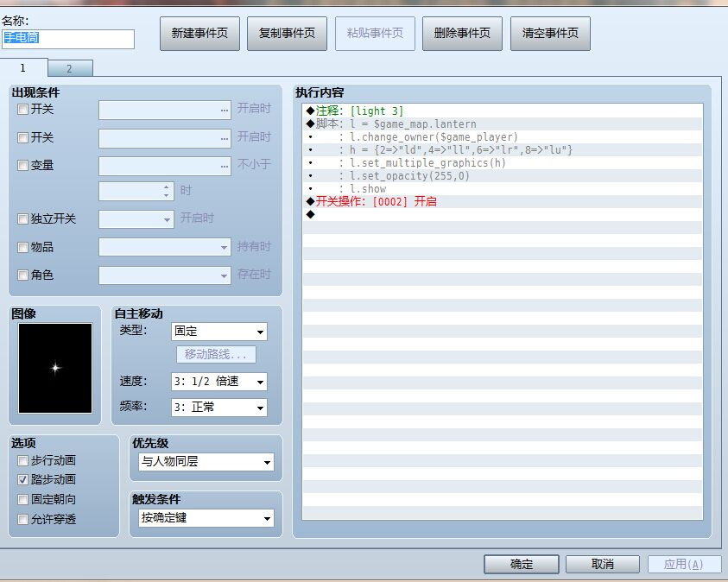Image resolution: width=728 pixels, height=582 pixels.
Task: Click the 移动路线... button
Action: tap(216, 355)
